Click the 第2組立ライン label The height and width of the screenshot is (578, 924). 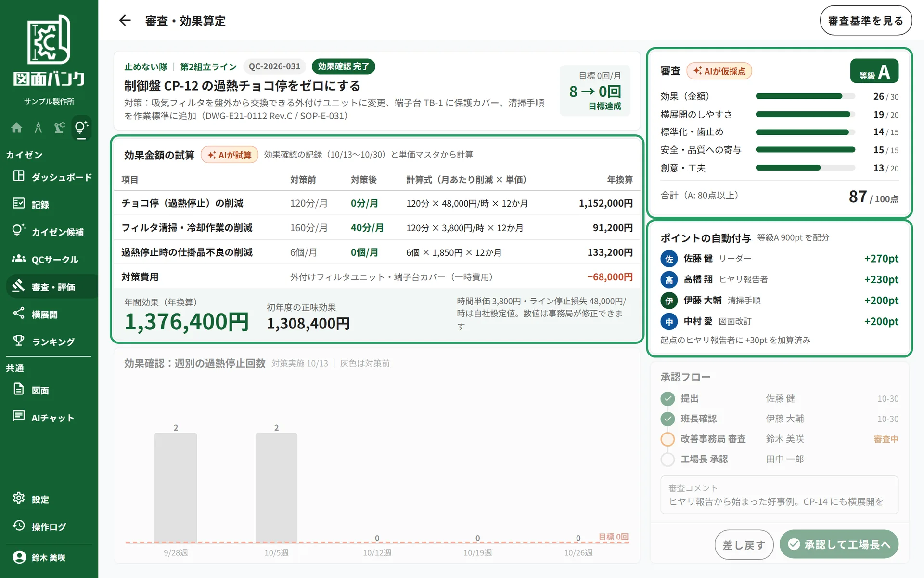[x=208, y=66]
